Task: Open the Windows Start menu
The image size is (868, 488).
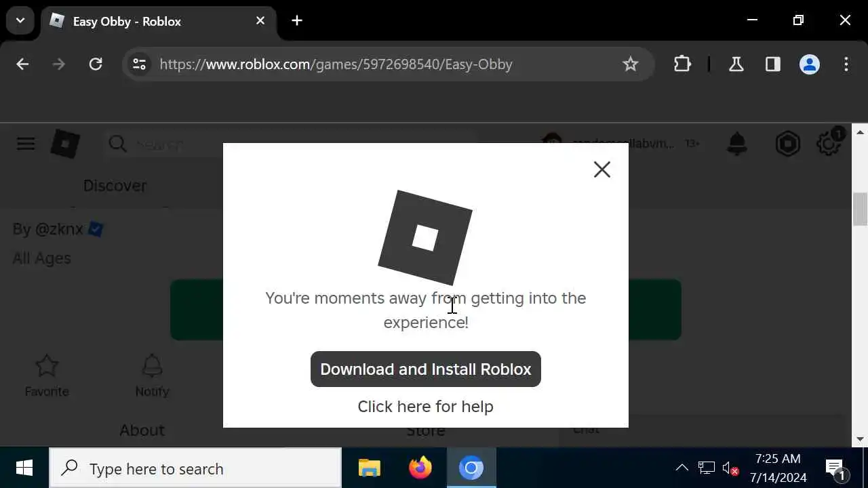Action: tap(24, 468)
